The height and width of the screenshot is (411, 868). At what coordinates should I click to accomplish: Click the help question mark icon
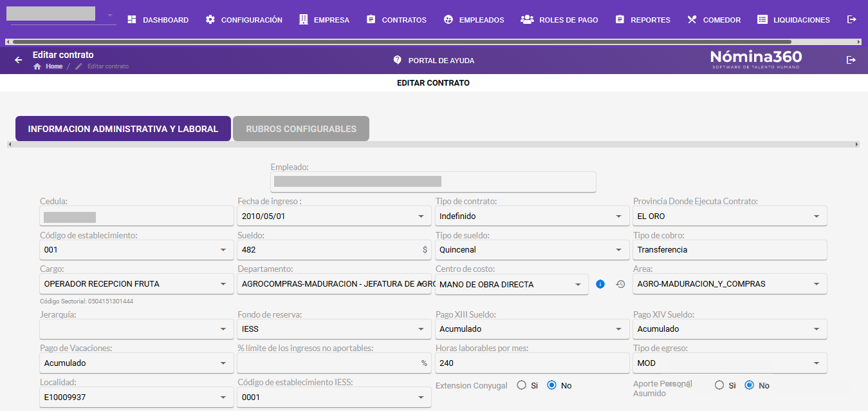pyautogui.click(x=398, y=60)
